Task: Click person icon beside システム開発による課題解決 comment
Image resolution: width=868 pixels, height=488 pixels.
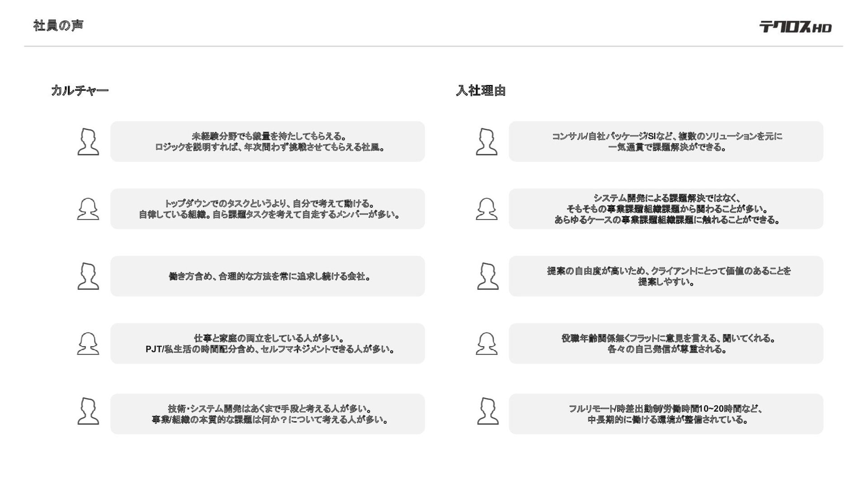Action: 487,209
